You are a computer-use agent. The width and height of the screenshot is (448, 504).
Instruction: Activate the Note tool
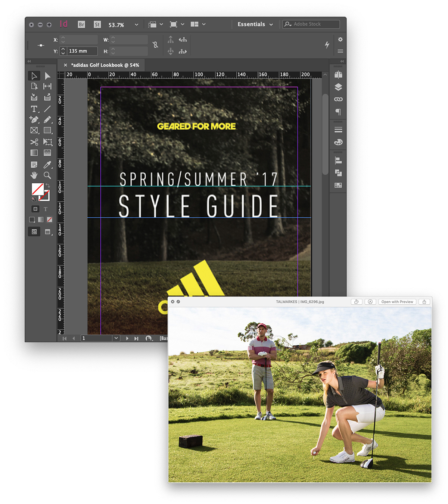point(34,165)
